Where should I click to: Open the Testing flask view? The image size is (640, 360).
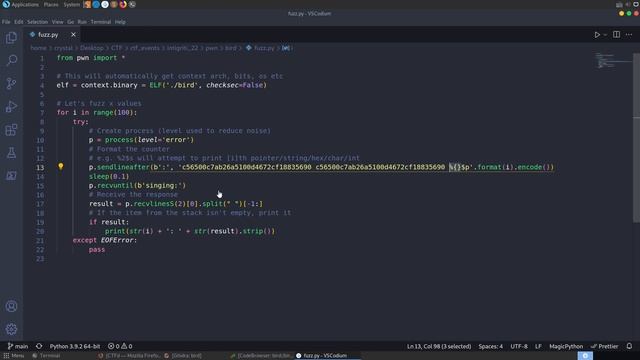(11, 153)
